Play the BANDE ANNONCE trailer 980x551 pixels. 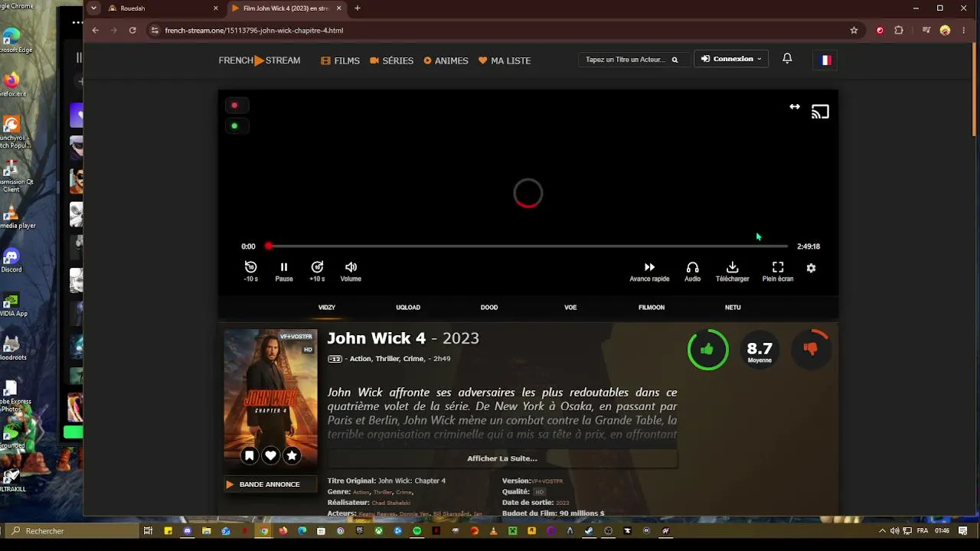(269, 484)
